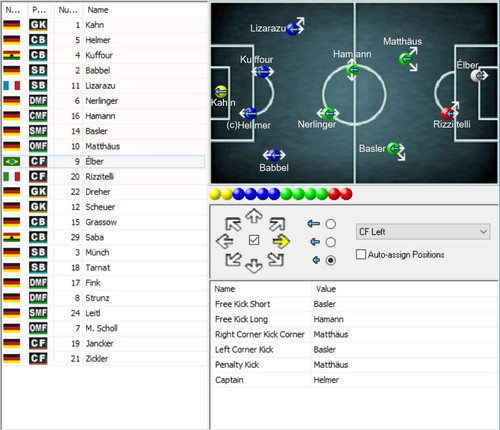Select the down attack direction arrow
500x430 pixels.
pos(254,266)
